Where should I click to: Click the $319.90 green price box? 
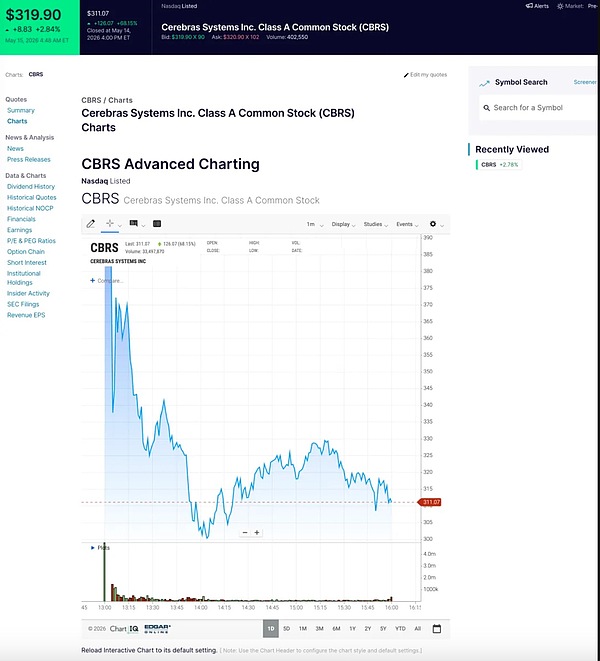click(x=40, y=27)
